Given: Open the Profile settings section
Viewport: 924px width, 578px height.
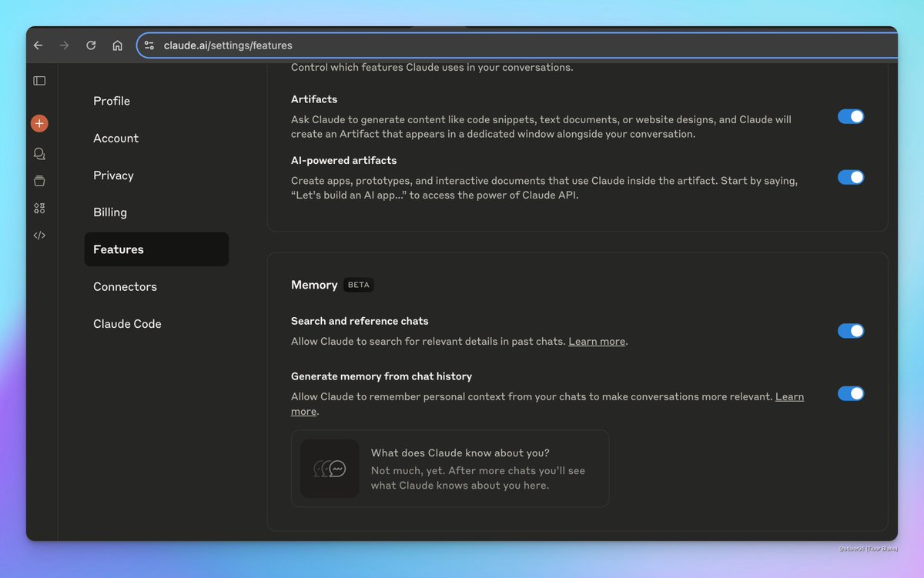Looking at the screenshot, I should [156, 101].
